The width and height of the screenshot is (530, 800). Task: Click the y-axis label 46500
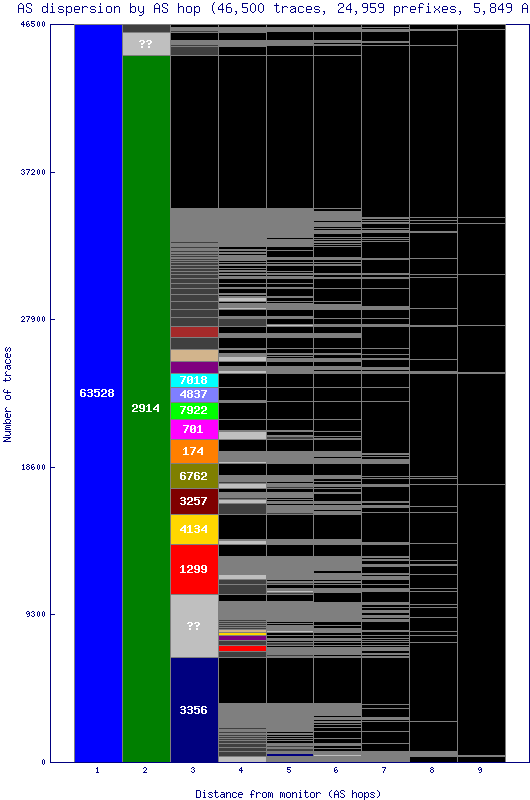pyautogui.click(x=33, y=24)
